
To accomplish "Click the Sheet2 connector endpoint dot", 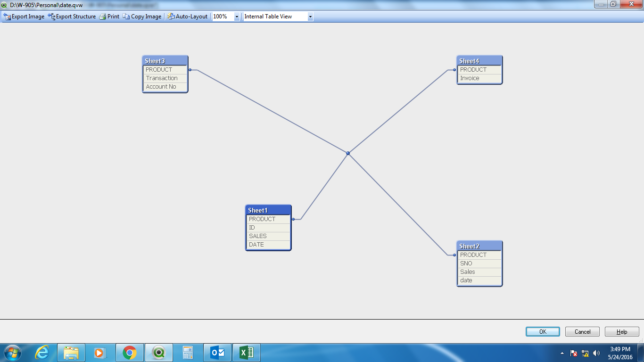I will tap(454, 255).
